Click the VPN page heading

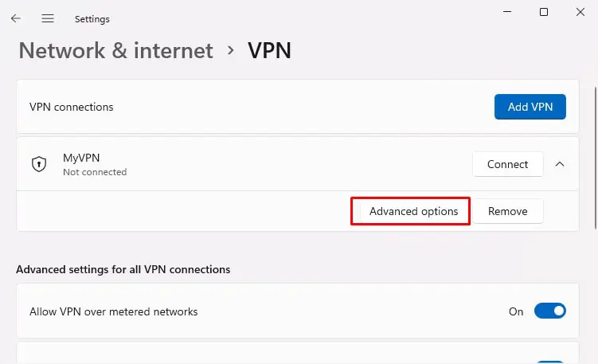click(x=269, y=51)
